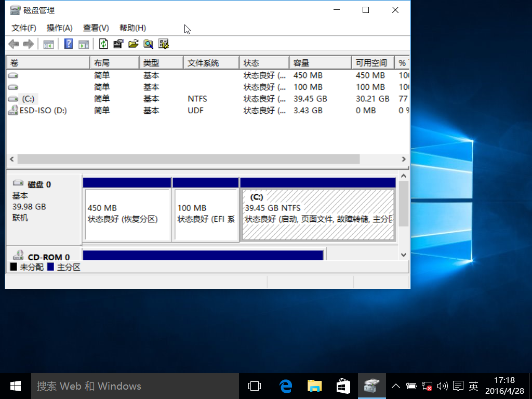Select the 450 MB recovery partition block
This screenshot has height=399, width=532.
click(x=127, y=214)
